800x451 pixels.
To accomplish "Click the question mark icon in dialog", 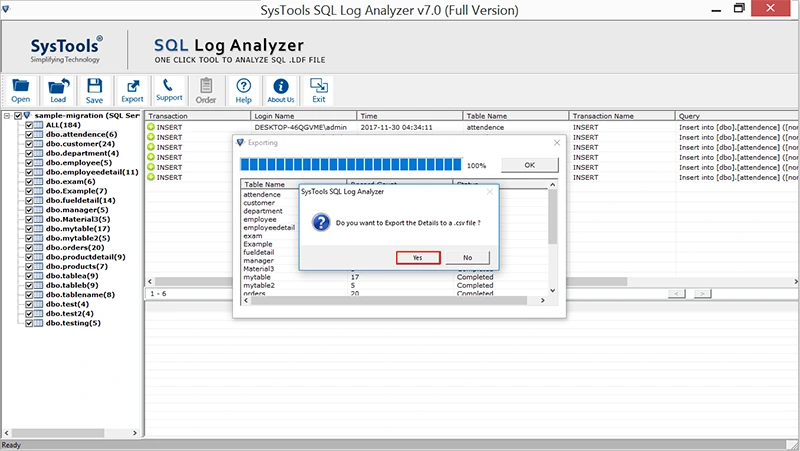I will pyautogui.click(x=321, y=222).
